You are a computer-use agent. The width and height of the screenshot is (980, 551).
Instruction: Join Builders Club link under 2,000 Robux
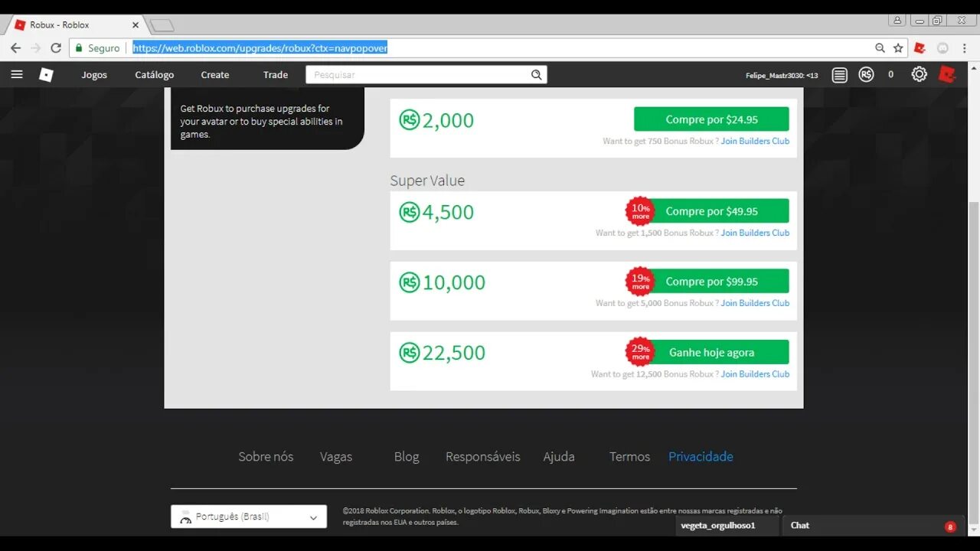point(755,141)
